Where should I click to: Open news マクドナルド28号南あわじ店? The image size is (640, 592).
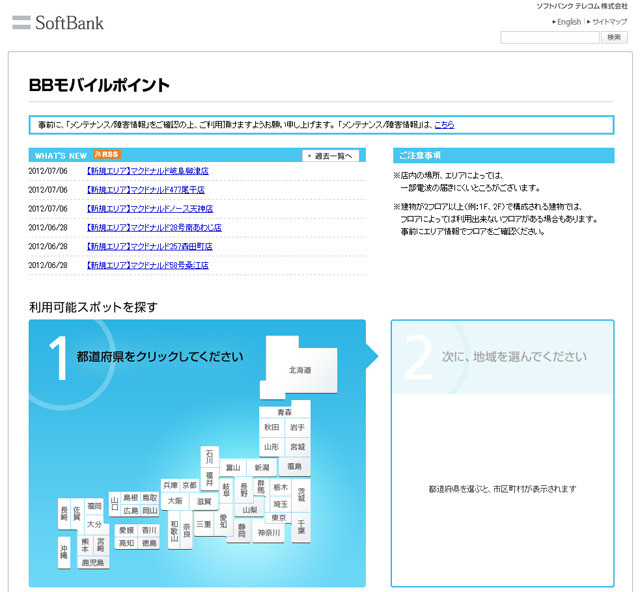pos(154,227)
